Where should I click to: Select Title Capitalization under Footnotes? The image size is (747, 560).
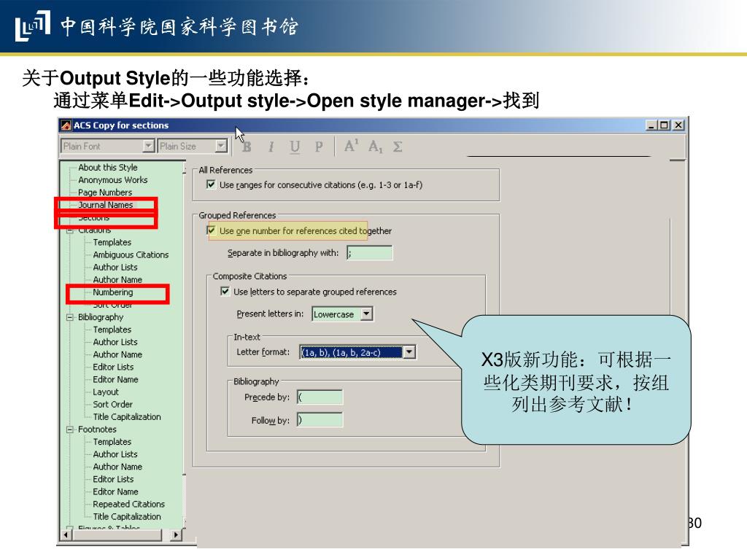[127, 516]
